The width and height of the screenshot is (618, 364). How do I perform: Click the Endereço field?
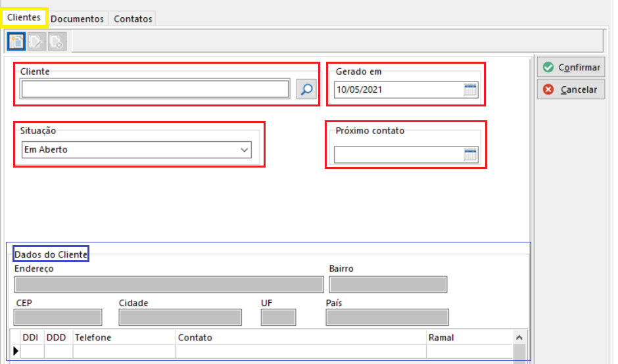coord(169,284)
